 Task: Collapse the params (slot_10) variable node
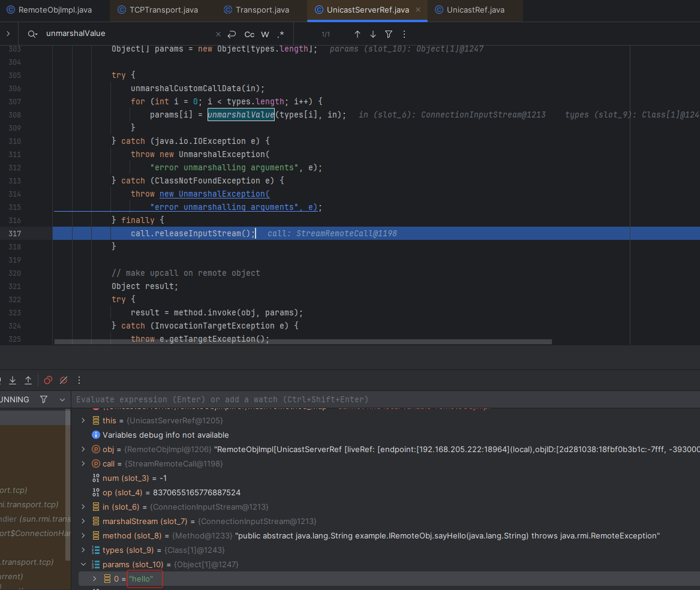[x=83, y=564]
